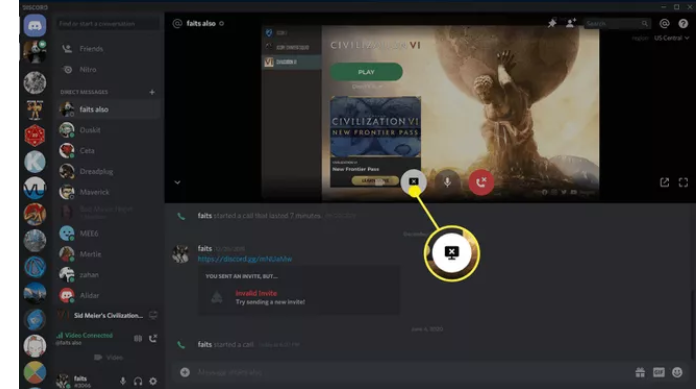Pop out the call video window
This screenshot has width=700, height=389.
click(664, 182)
